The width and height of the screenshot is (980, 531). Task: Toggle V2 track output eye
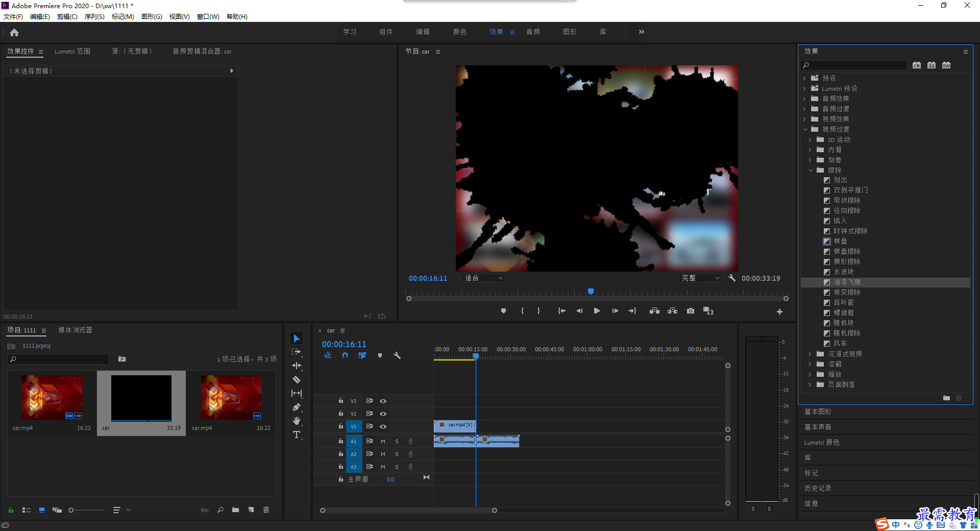pyautogui.click(x=383, y=414)
